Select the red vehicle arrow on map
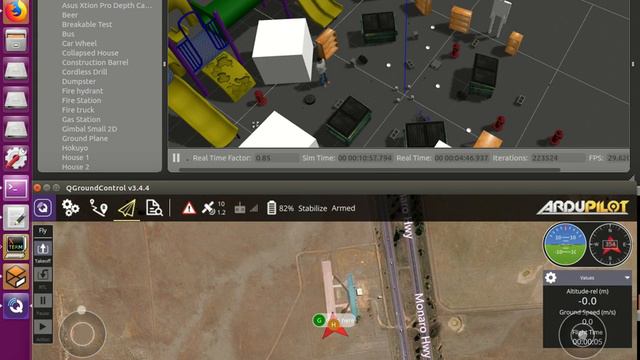The height and width of the screenshot is (360, 640). click(x=335, y=326)
